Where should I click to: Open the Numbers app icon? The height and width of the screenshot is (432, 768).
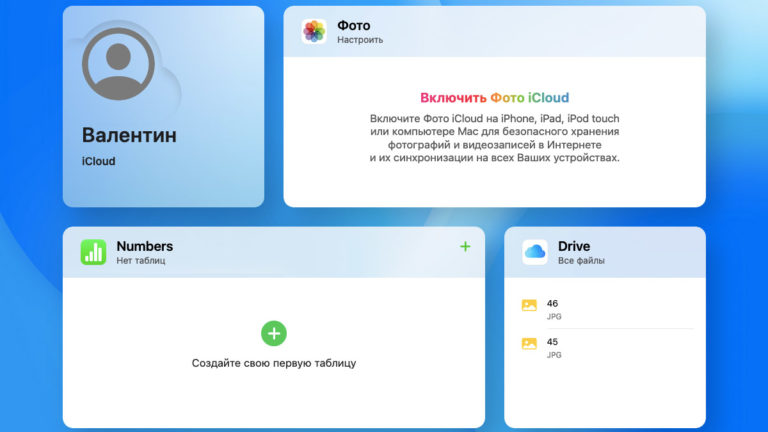click(93, 252)
